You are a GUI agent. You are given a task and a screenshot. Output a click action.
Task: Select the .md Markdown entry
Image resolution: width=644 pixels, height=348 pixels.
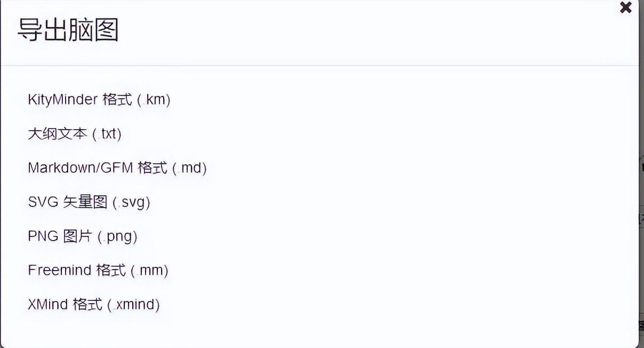click(x=117, y=168)
